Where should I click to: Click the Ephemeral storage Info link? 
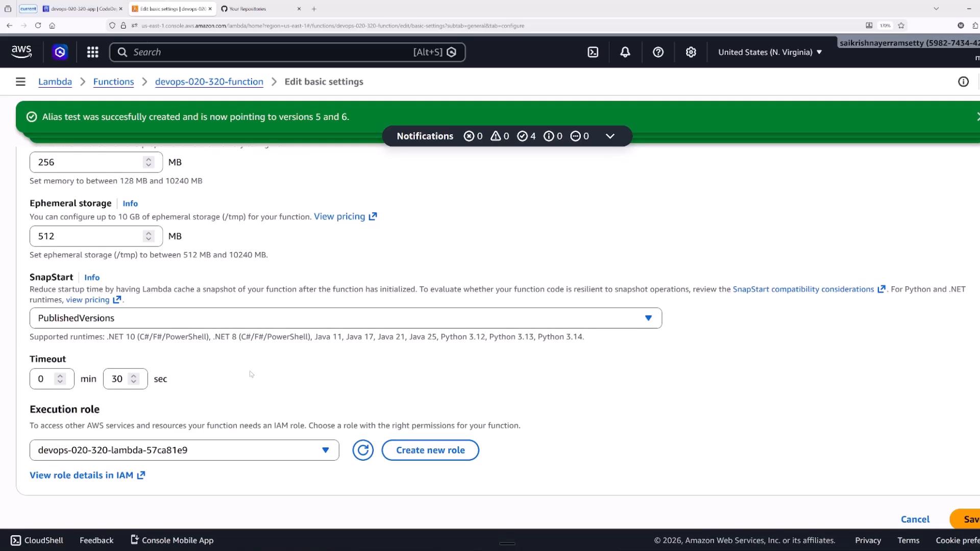(130, 203)
